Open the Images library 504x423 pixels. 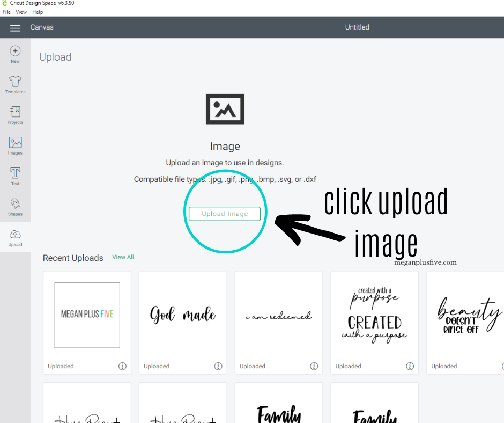[15, 146]
